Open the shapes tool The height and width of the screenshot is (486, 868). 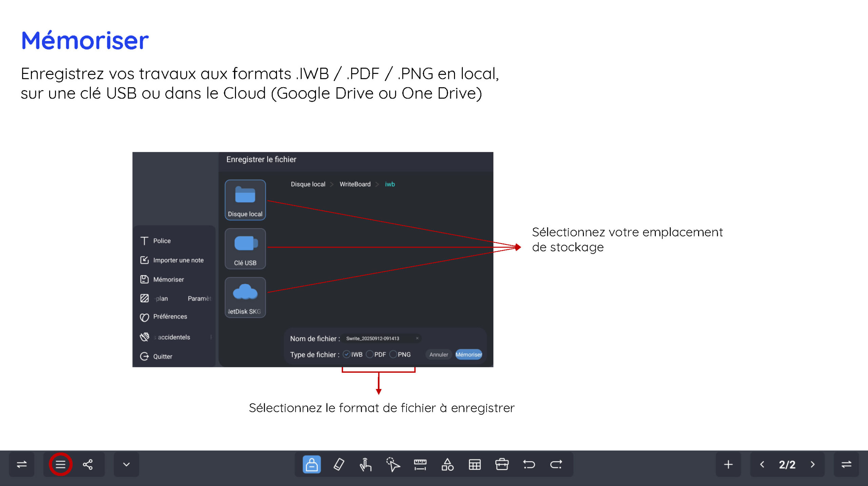click(x=448, y=464)
